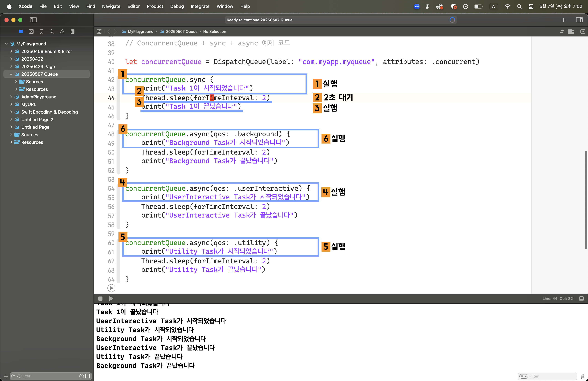Select Untitled Page 2 in navigator
The width and height of the screenshot is (588, 381).
pos(37,119)
